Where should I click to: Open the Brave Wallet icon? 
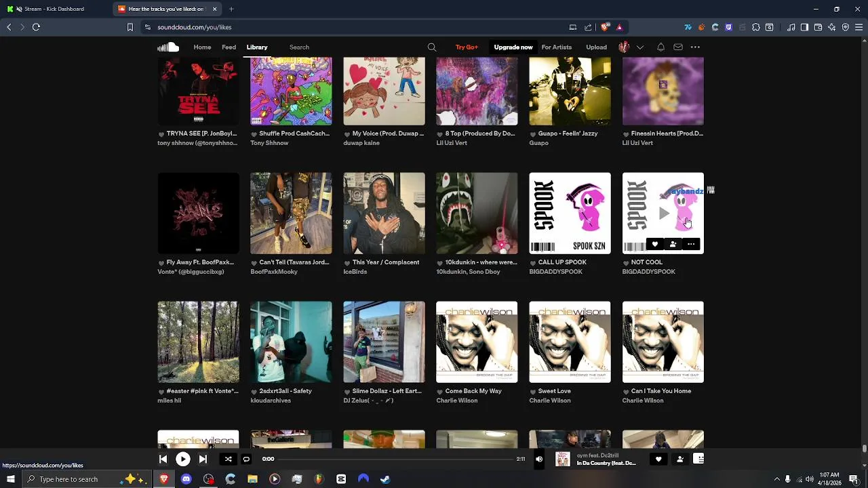818,27
